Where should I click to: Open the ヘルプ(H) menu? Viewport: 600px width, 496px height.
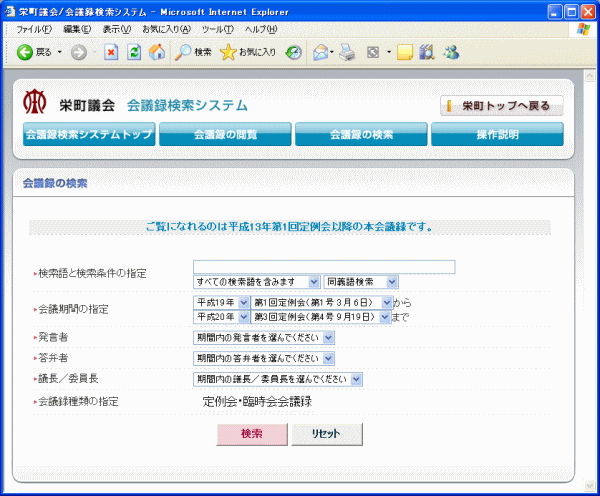pyautogui.click(x=261, y=29)
